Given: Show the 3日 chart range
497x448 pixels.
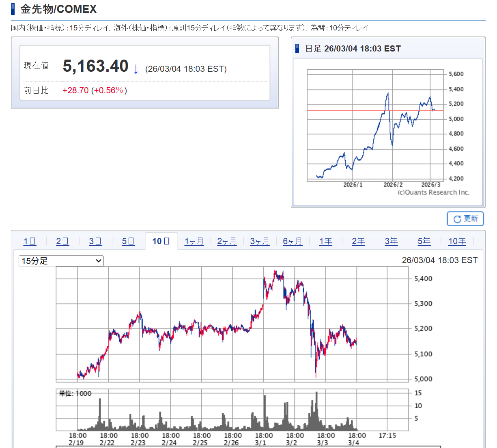Looking at the screenshot, I should pyautogui.click(x=95, y=242).
